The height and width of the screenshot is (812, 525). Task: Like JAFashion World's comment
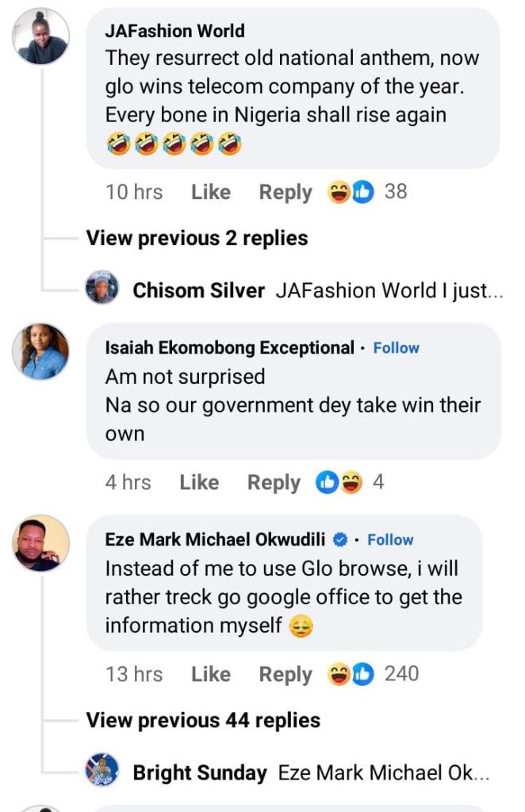pyautogui.click(x=210, y=192)
